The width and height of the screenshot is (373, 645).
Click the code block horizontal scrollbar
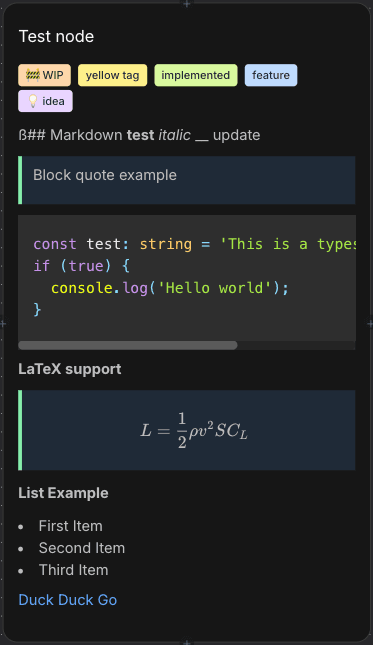coord(128,345)
